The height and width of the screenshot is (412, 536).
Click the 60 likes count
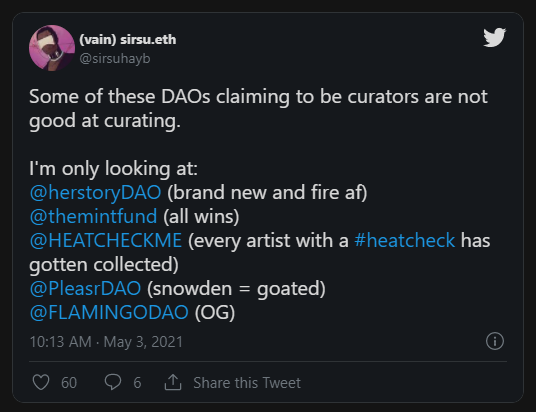[x=69, y=383]
